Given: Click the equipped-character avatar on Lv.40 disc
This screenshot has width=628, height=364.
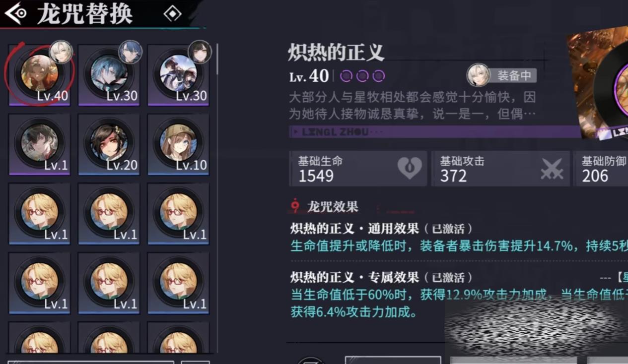Looking at the screenshot, I should coord(61,52).
